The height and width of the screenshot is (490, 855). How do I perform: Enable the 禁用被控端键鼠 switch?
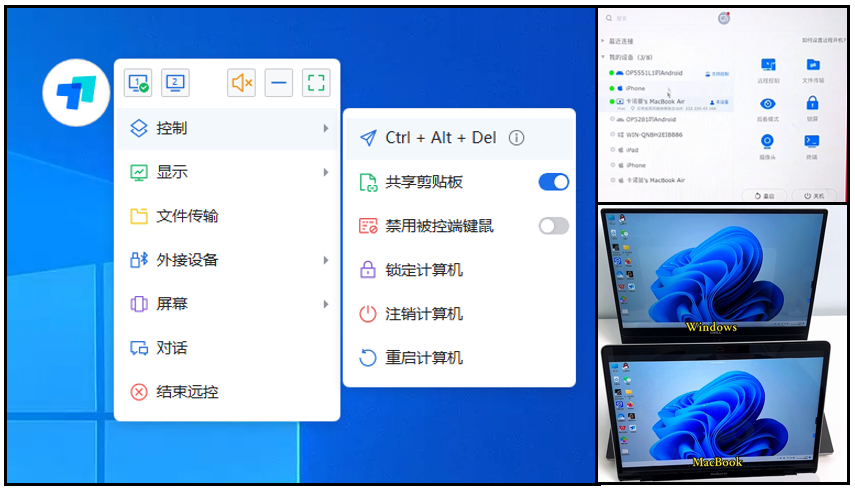pos(553,226)
